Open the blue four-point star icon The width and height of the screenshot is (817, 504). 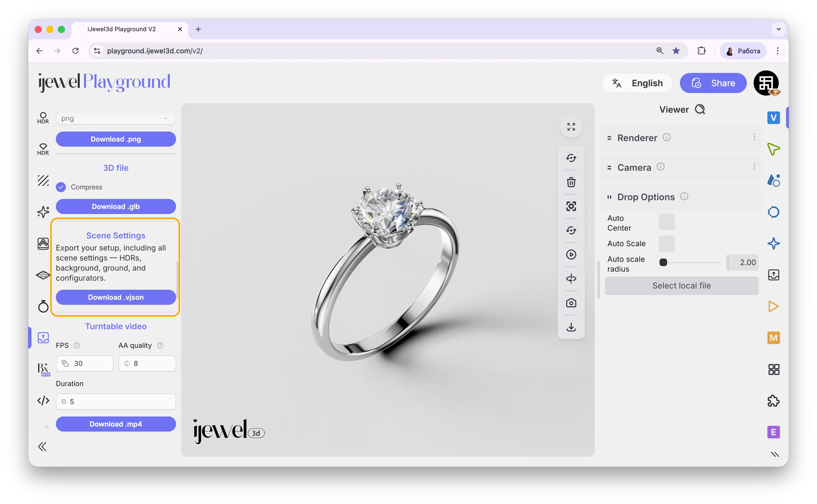pos(773,243)
